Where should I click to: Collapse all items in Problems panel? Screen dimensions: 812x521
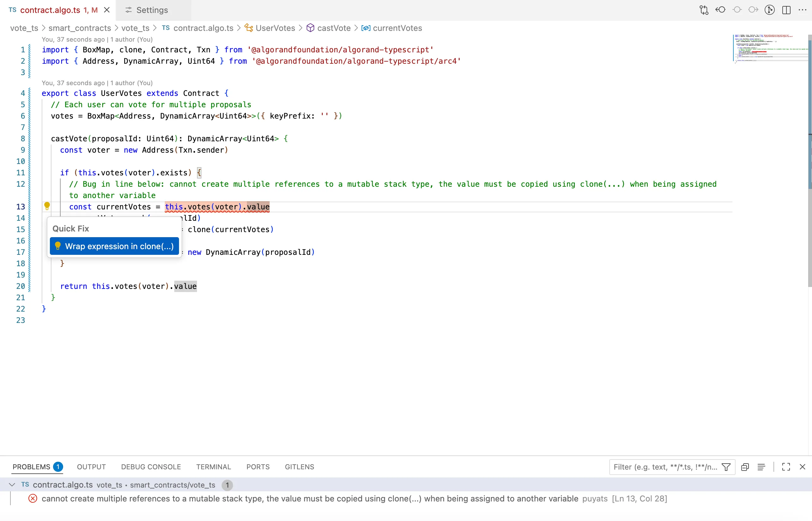(x=745, y=467)
